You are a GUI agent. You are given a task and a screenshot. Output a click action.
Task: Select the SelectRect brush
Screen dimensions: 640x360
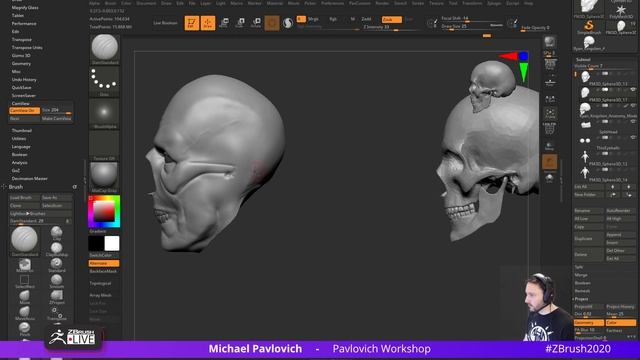coord(24,282)
